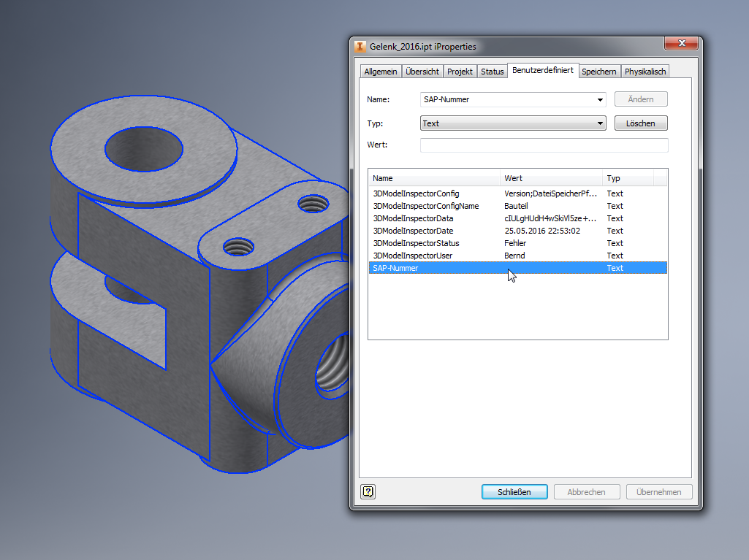Viewport: 749px width, 560px height.
Task: Click the Typ column header
Action: 628,178
